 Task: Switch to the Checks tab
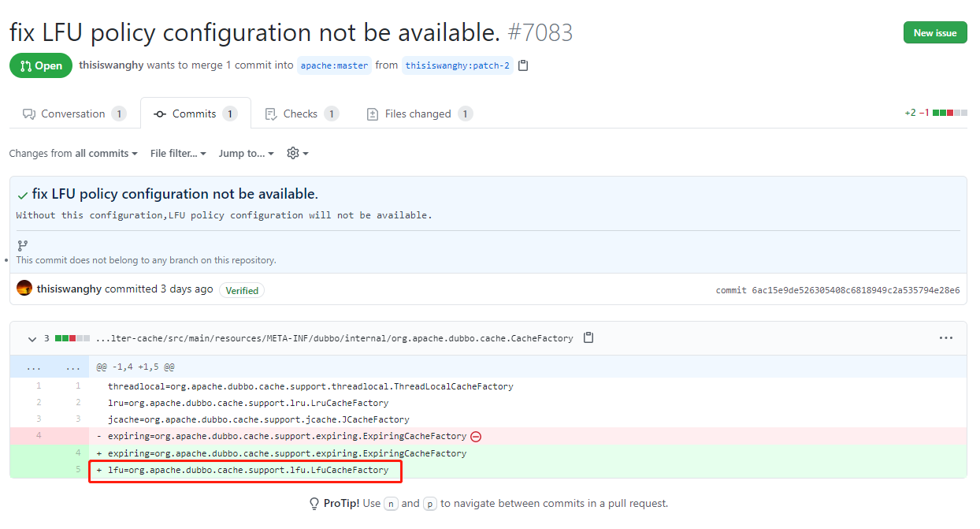(x=300, y=114)
